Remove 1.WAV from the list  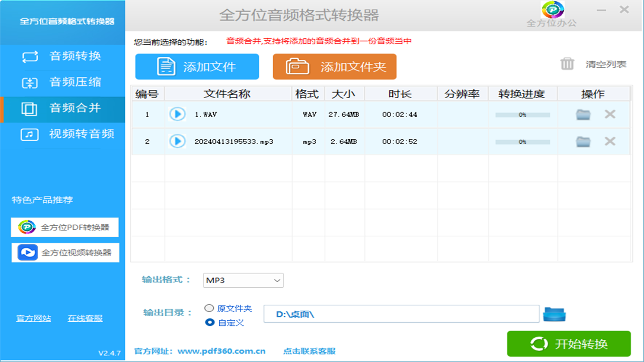610,114
